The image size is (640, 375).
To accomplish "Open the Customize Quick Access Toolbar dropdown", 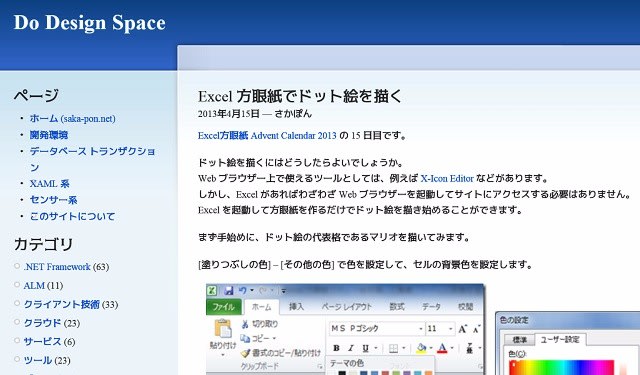I will coord(283,291).
